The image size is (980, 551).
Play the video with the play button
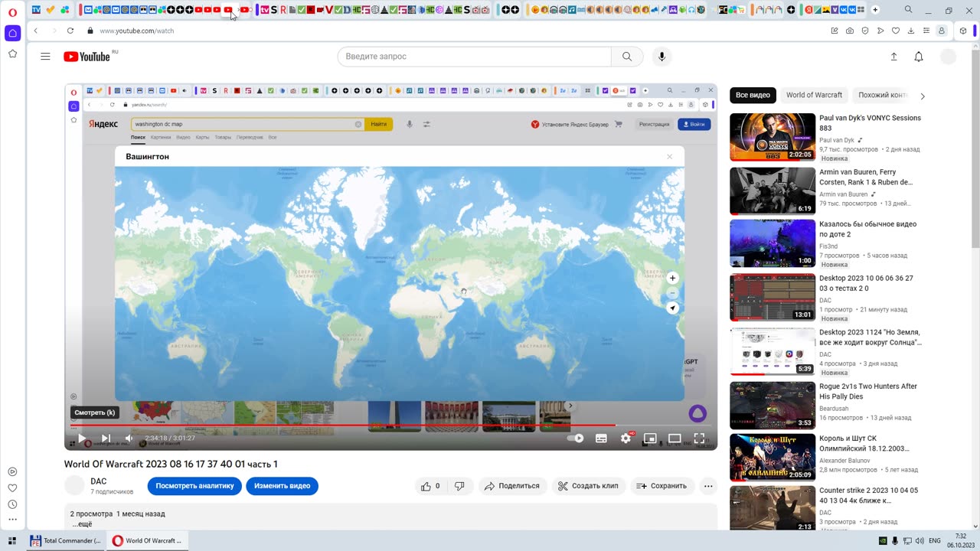point(82,439)
